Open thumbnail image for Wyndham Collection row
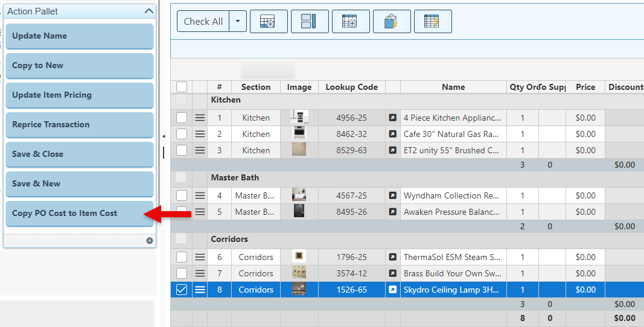This screenshot has width=644, height=327. point(299,195)
